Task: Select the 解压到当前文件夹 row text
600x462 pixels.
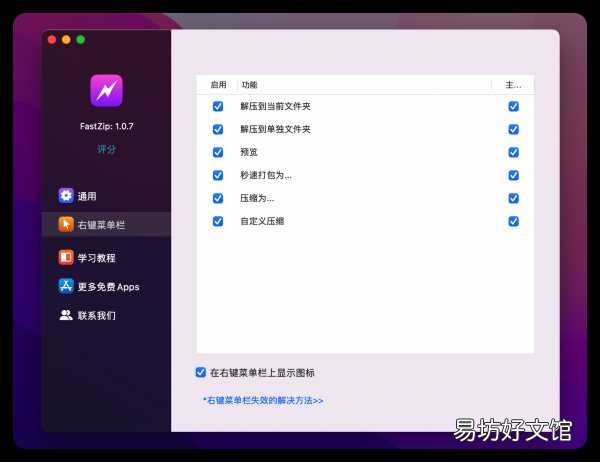Action: coord(275,106)
